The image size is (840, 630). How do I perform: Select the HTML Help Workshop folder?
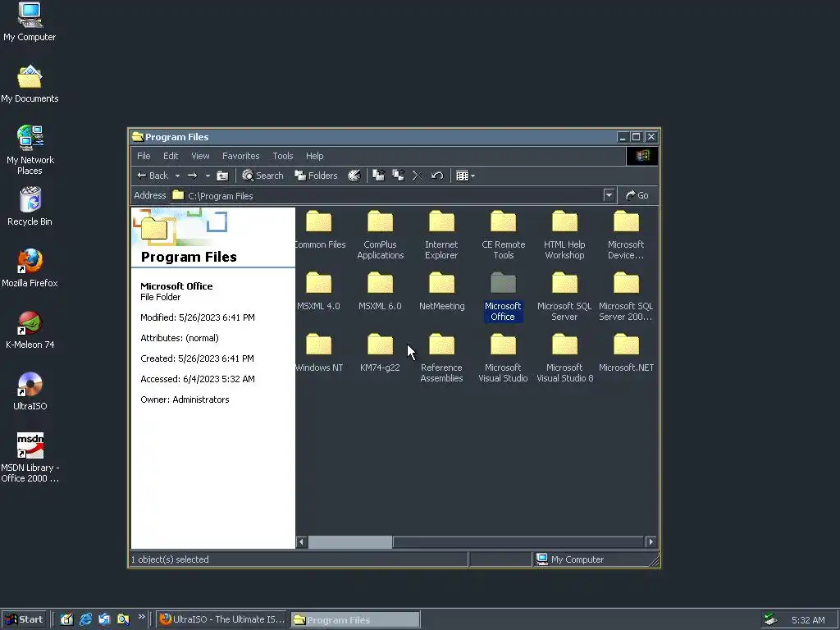click(564, 235)
